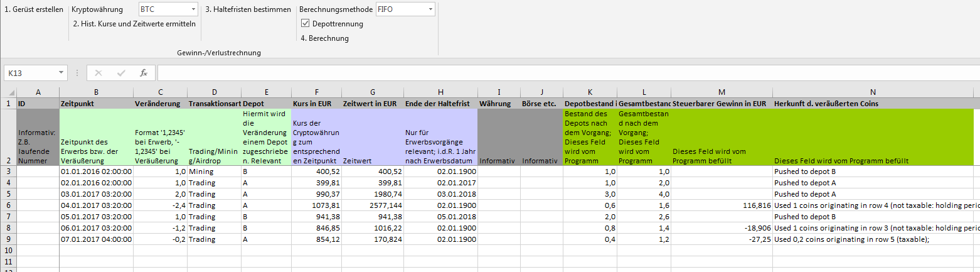
Task: Select column A header
Action: (38, 92)
